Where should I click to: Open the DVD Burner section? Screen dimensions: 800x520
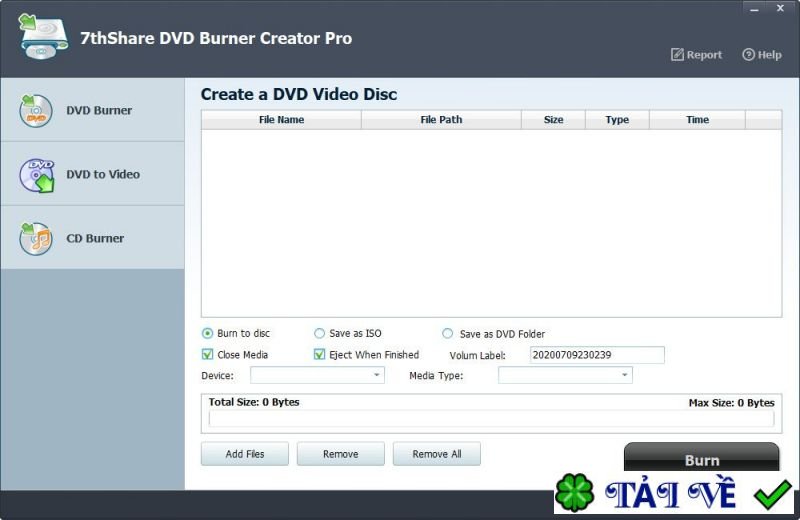(92, 110)
